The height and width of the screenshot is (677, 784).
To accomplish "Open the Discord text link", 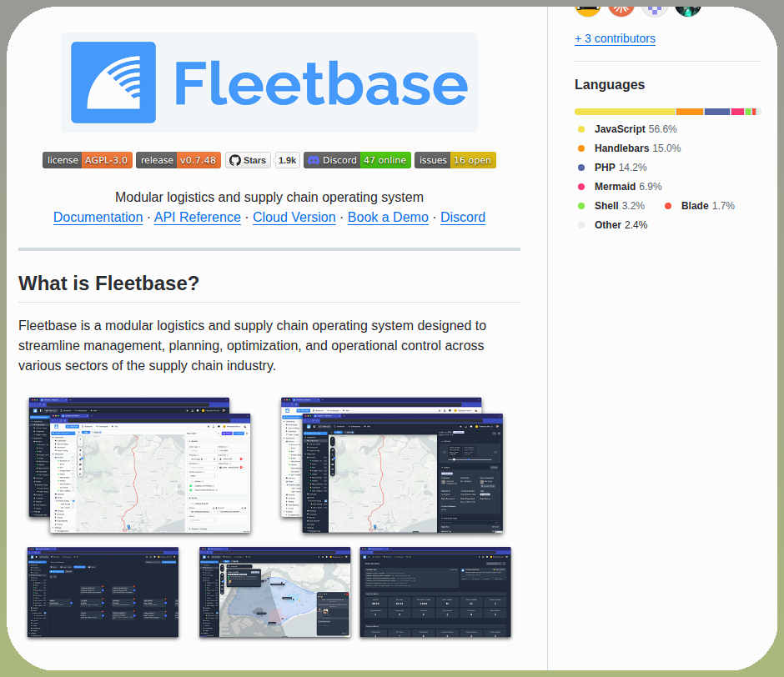I will pos(463,217).
